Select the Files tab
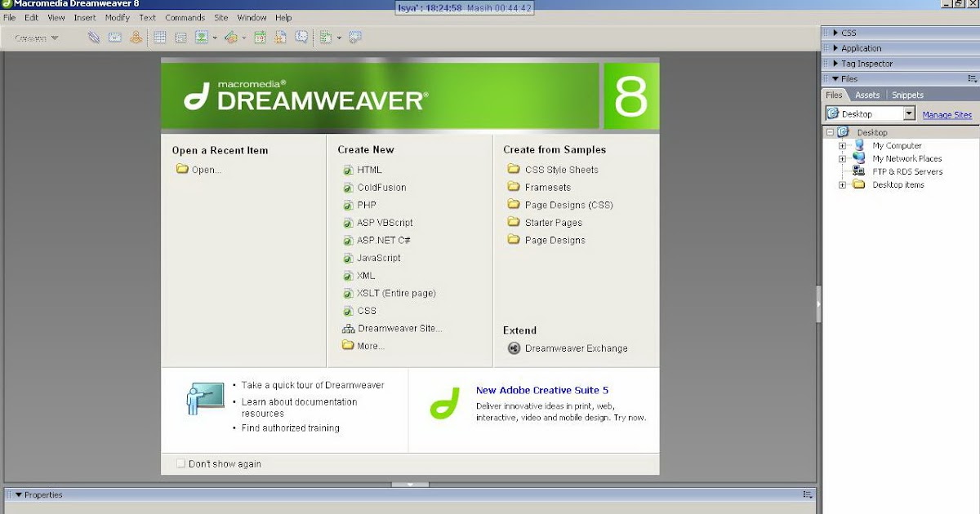The height and width of the screenshot is (514, 980). [x=834, y=95]
